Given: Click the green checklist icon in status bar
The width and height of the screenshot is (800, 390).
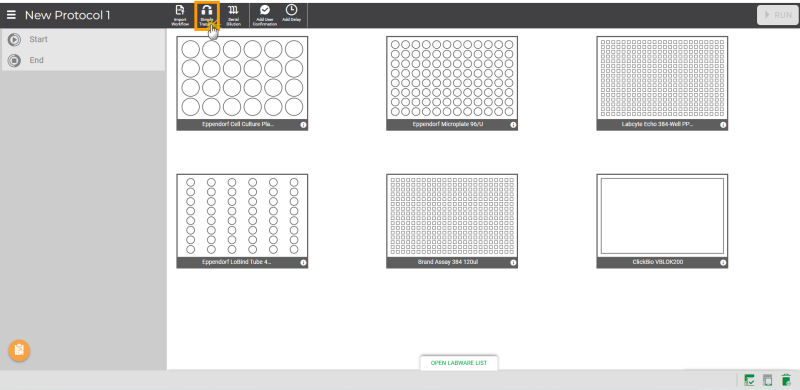Looking at the screenshot, I should [749, 380].
